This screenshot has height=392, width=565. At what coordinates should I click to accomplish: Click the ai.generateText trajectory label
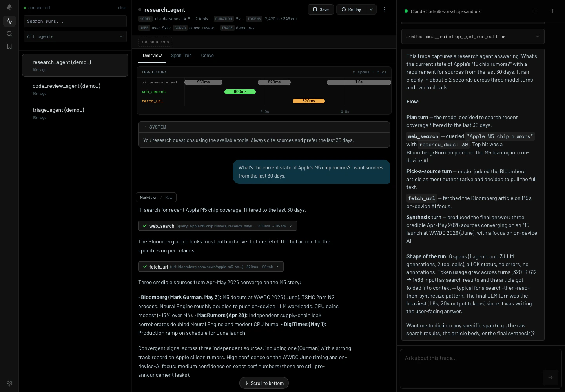159,82
